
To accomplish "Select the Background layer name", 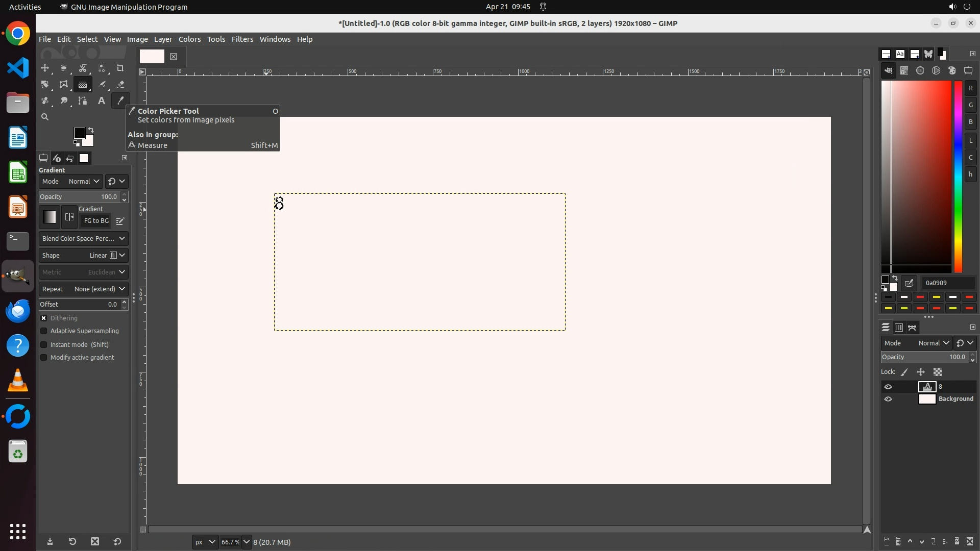I will (x=955, y=399).
